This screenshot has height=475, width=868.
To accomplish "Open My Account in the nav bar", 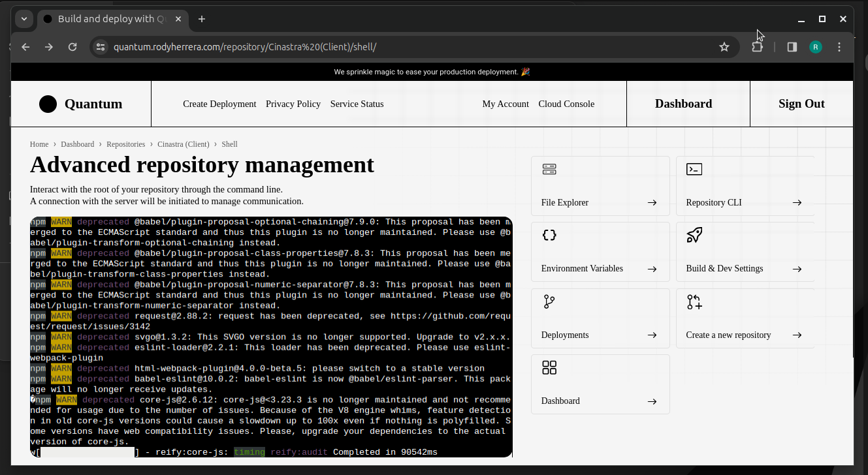I will [x=506, y=104].
